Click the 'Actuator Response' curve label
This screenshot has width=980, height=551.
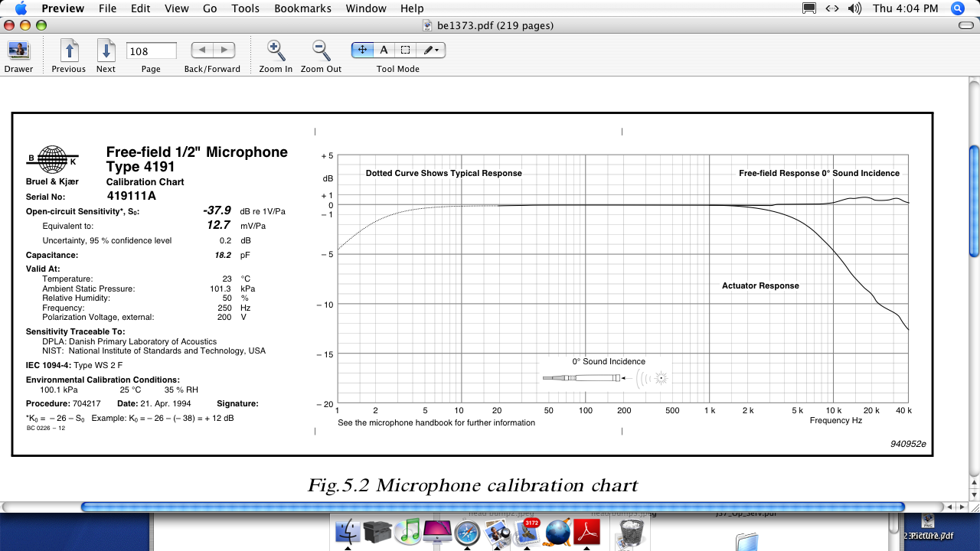[760, 285]
